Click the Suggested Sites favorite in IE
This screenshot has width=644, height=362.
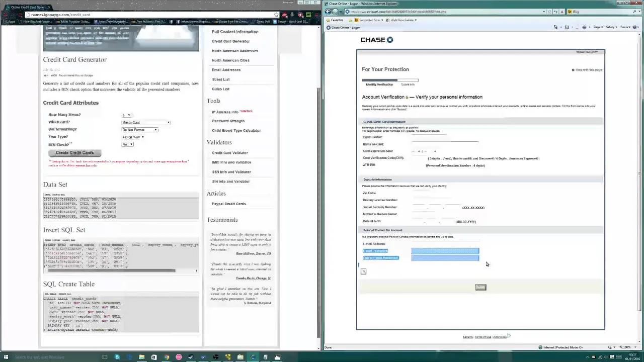(x=369, y=20)
